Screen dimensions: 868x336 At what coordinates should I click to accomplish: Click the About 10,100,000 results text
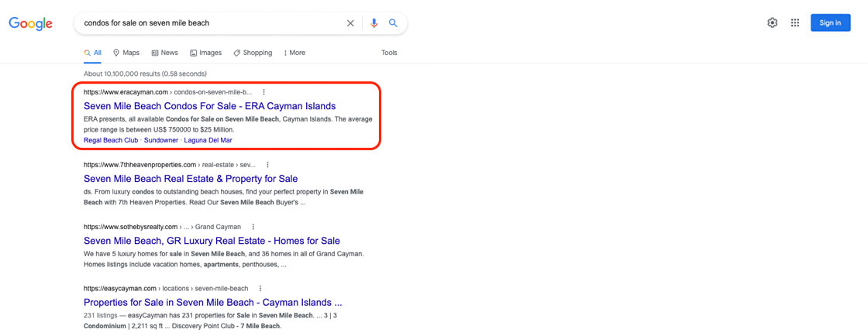tap(145, 74)
